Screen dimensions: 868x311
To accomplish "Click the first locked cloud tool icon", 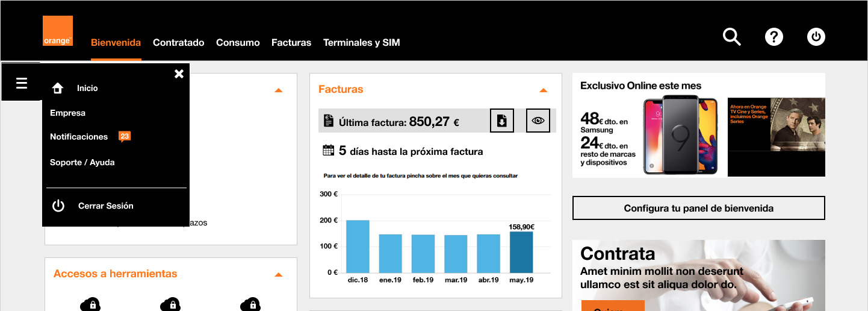I will [90, 304].
